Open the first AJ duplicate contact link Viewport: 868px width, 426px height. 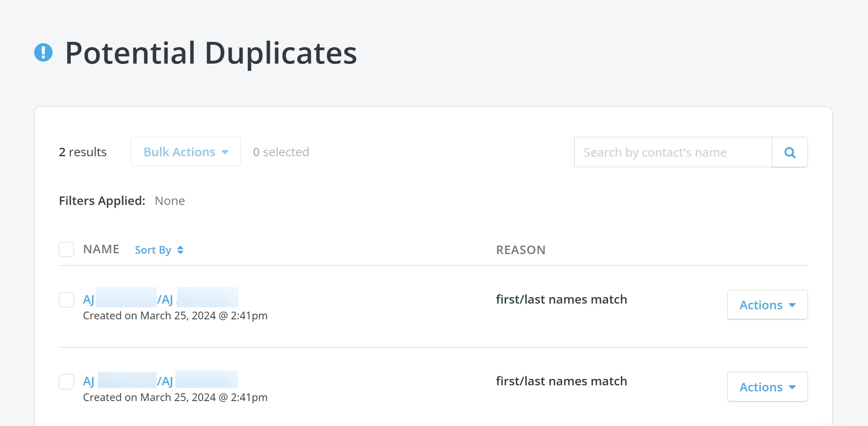160,299
